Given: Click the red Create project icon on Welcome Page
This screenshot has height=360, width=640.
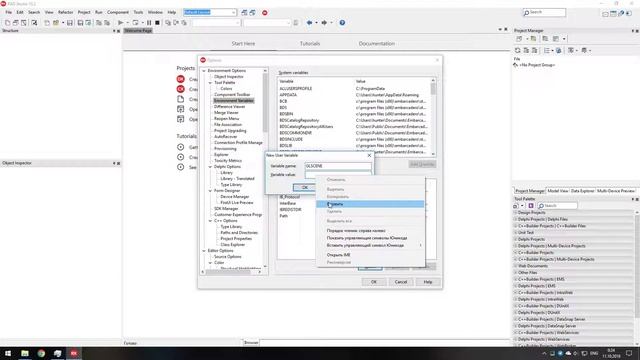Looking at the screenshot, I should 180,79.
